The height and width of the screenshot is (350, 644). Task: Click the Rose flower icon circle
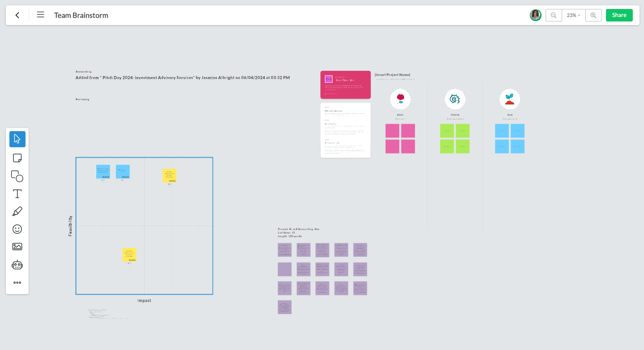[x=400, y=99]
